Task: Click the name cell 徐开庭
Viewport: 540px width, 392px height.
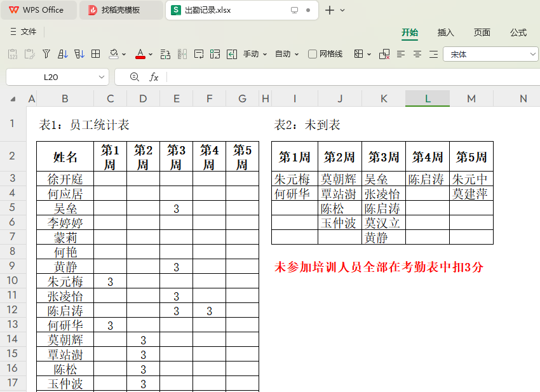Action: pos(65,179)
